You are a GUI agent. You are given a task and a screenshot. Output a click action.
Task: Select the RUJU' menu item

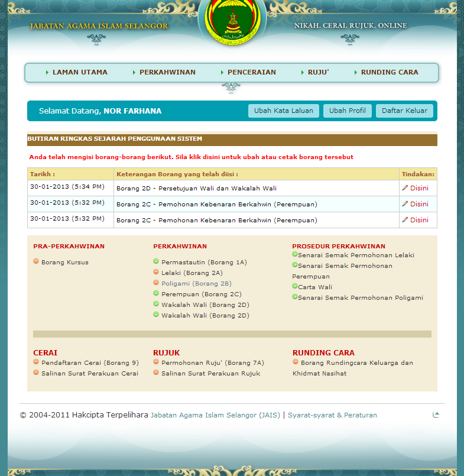tap(319, 72)
